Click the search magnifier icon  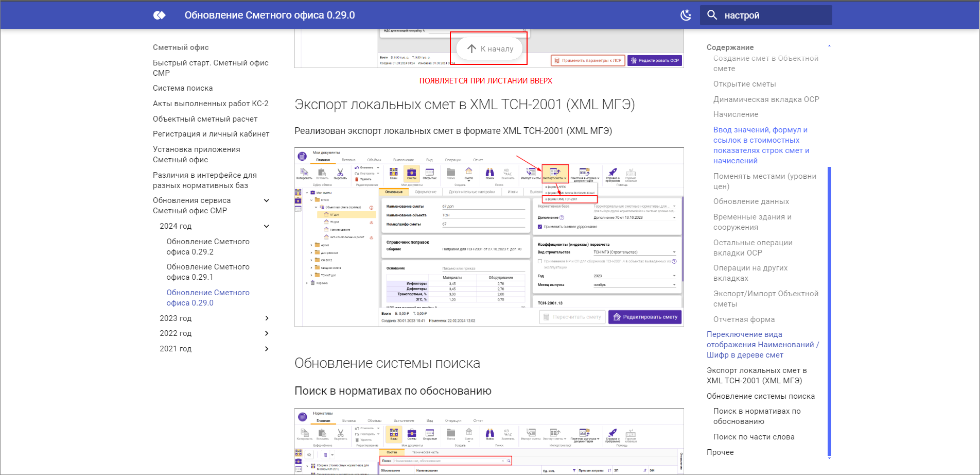point(712,15)
